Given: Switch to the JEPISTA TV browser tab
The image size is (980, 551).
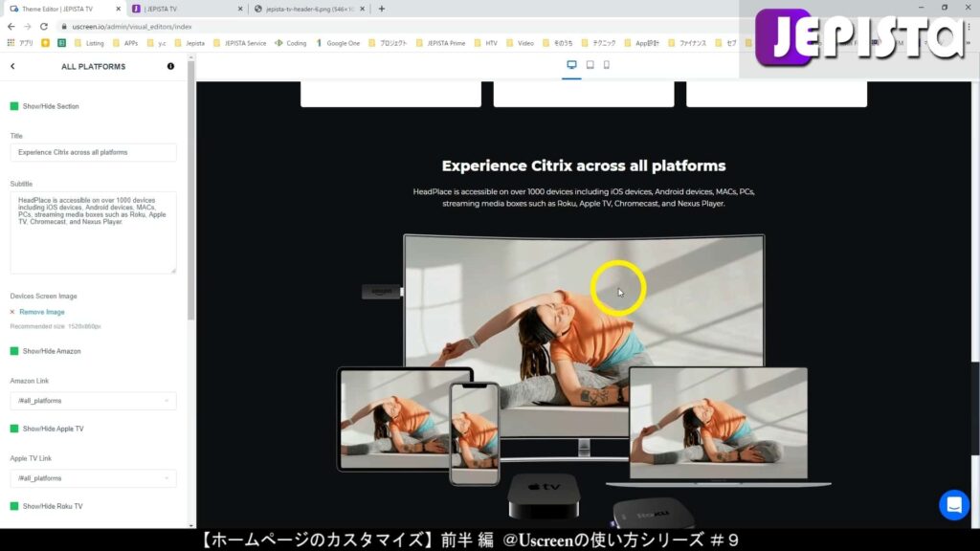Looking at the screenshot, I should pos(188,9).
